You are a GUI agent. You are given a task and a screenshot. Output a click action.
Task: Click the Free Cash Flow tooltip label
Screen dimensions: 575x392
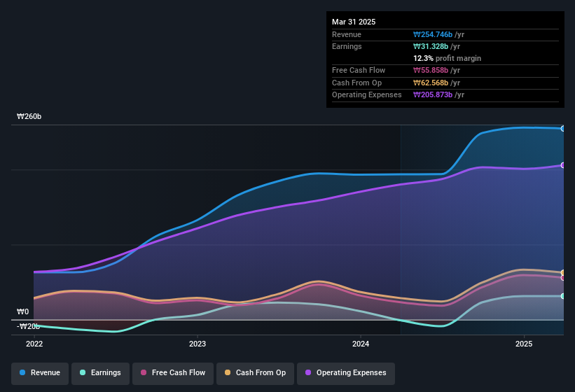click(x=359, y=70)
